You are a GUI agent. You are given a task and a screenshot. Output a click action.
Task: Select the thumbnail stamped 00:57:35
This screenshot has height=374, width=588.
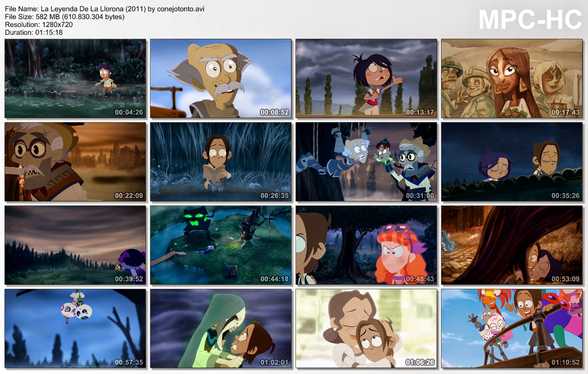(75, 328)
